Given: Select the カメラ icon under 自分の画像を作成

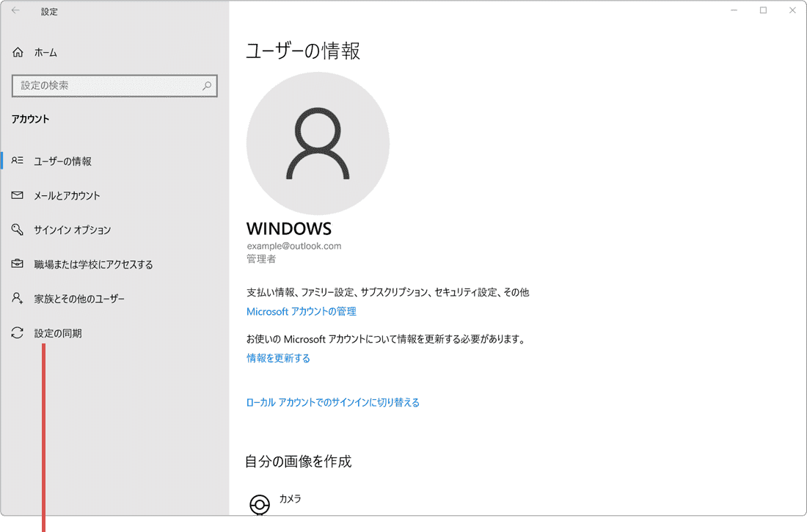Looking at the screenshot, I should pos(260,505).
